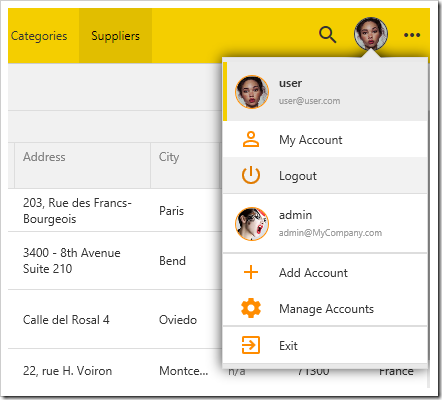Click the Paris city cell
This screenshot has height=400, width=442.
171,211
